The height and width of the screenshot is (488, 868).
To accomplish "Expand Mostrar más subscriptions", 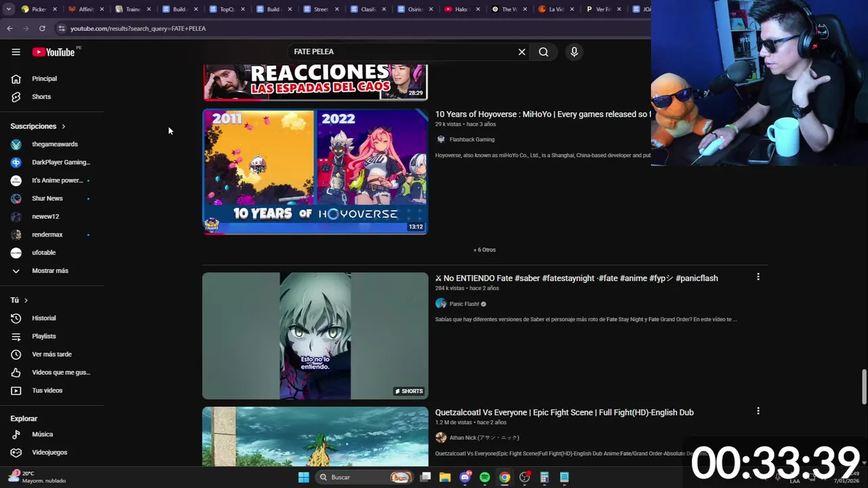I will click(x=52, y=271).
